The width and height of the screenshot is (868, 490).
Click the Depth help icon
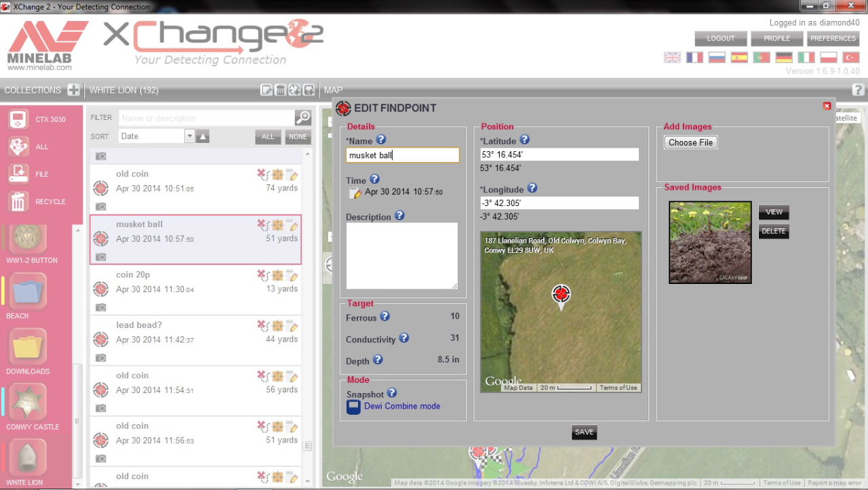click(378, 360)
